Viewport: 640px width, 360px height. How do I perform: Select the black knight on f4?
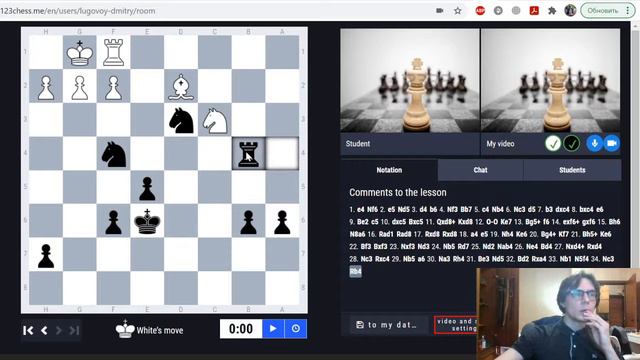click(x=113, y=153)
